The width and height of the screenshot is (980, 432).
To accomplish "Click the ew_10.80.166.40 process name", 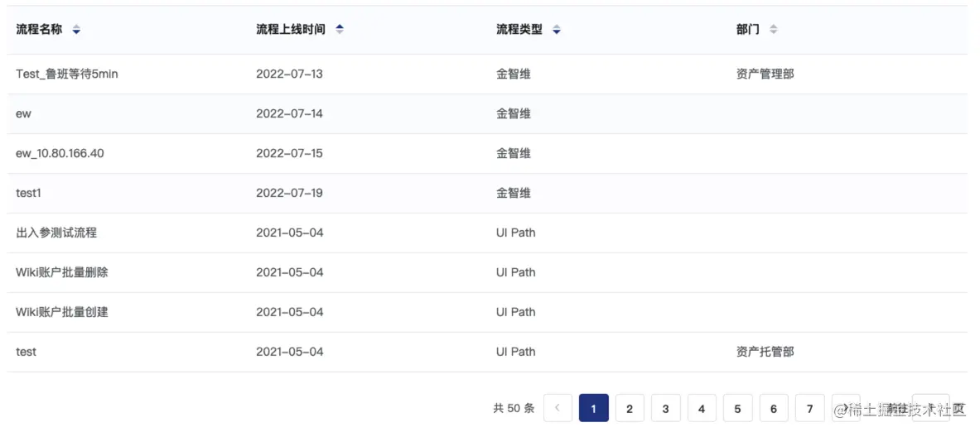I will pos(60,153).
